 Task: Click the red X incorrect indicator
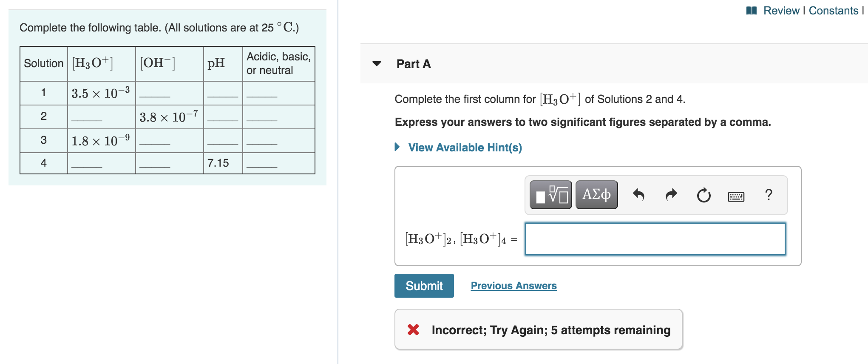click(x=414, y=330)
